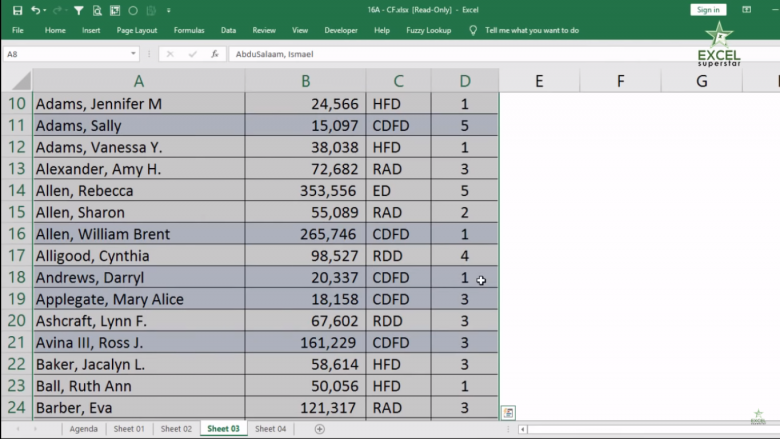The image size is (780, 439).
Task: Expand the Name Box dropdown
Action: [134, 54]
